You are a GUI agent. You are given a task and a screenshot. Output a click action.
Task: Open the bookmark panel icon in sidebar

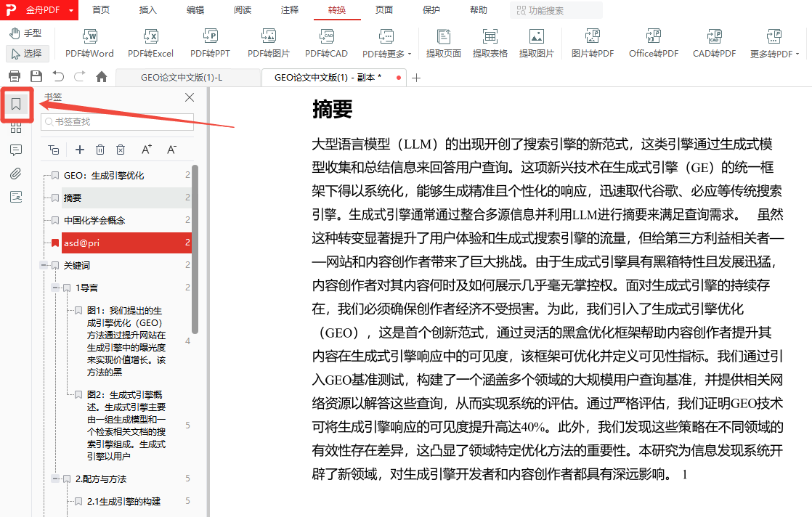tap(16, 105)
